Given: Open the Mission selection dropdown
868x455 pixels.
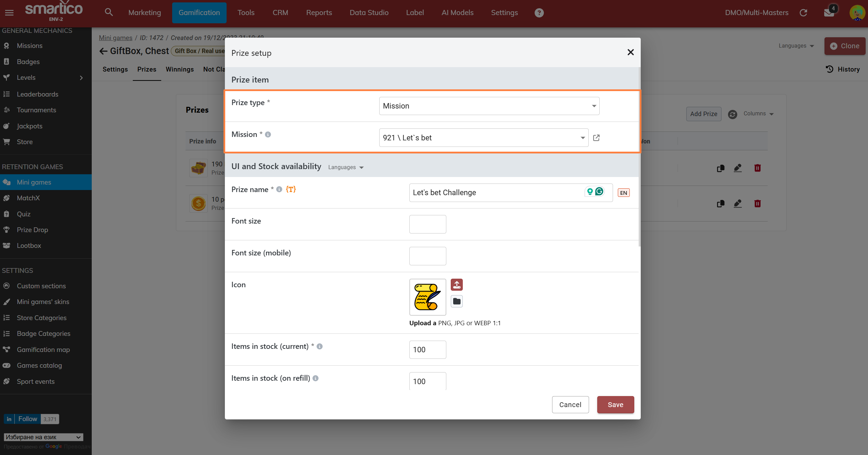Looking at the screenshot, I should point(483,138).
